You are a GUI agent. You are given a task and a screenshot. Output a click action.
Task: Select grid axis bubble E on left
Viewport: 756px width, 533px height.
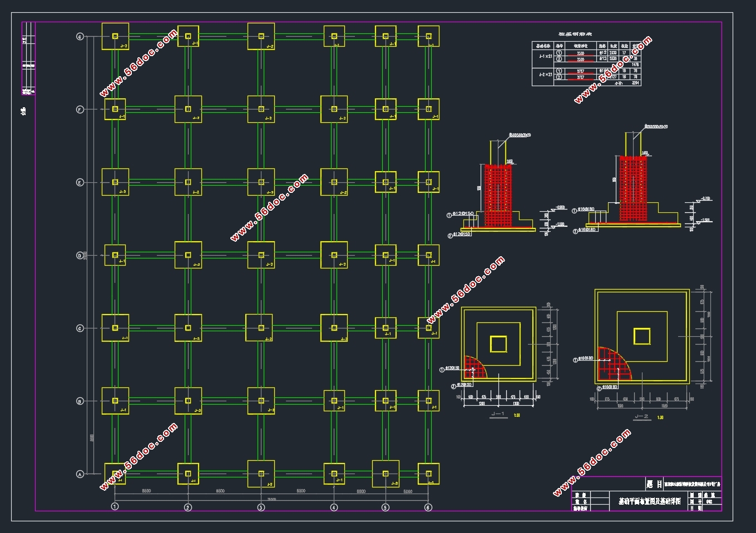[80, 182]
